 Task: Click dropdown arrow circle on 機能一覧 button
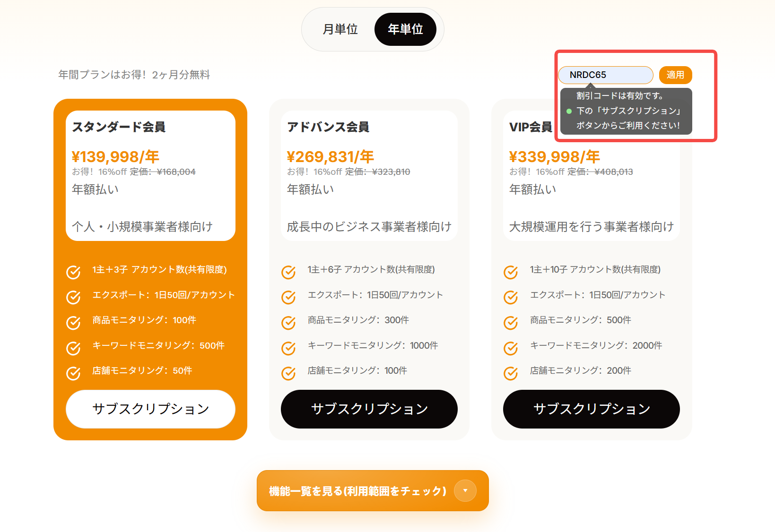click(465, 491)
